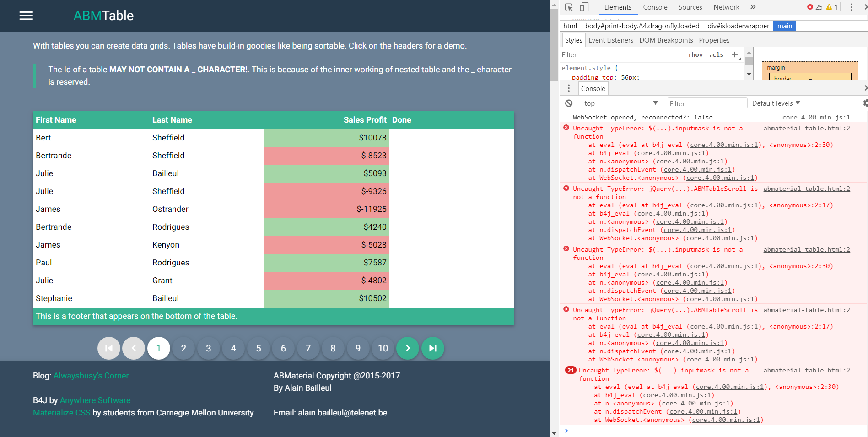Toggle the :hov element state panel
This screenshot has height=437, width=868.
tap(695, 55)
